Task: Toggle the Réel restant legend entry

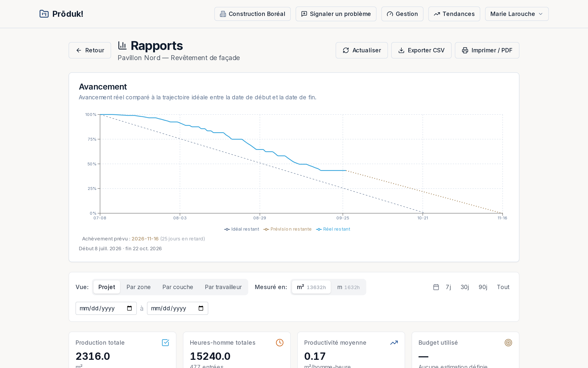Action: point(333,229)
